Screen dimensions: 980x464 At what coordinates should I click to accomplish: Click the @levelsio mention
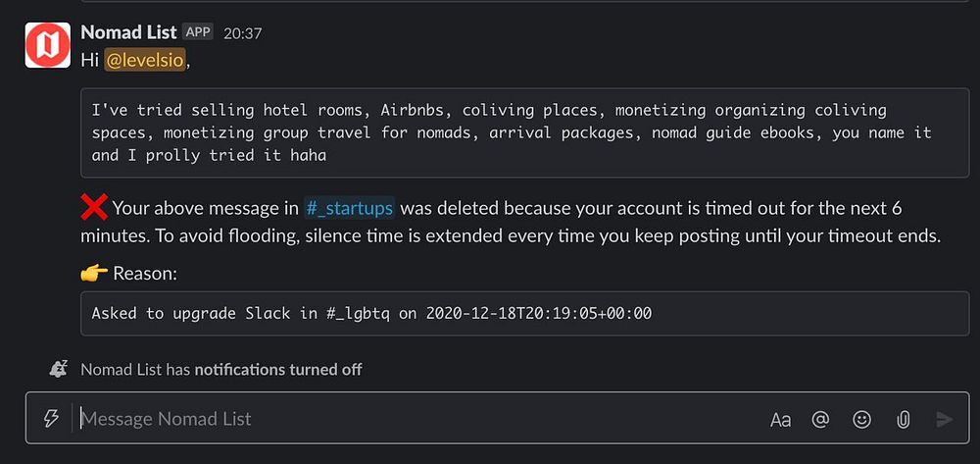pos(144,60)
